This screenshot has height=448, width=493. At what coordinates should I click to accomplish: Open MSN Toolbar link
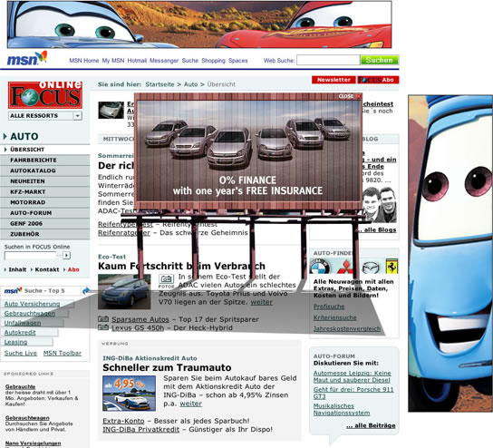[63, 353]
